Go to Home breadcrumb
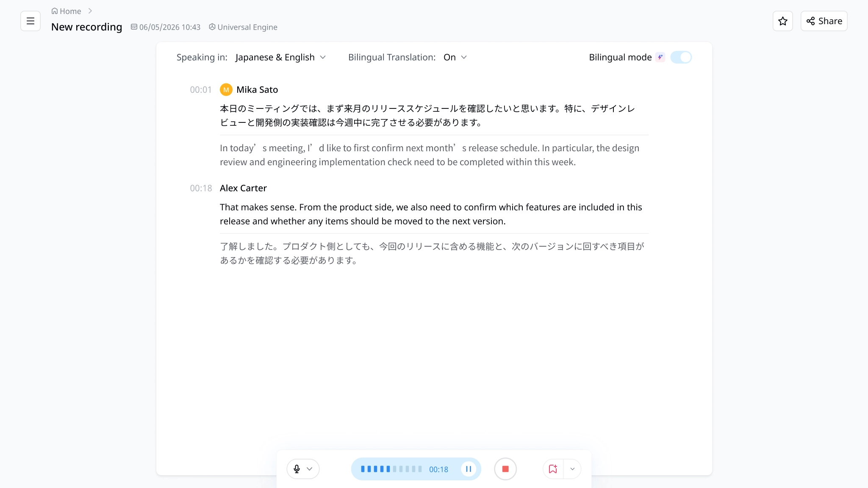 pyautogui.click(x=66, y=11)
